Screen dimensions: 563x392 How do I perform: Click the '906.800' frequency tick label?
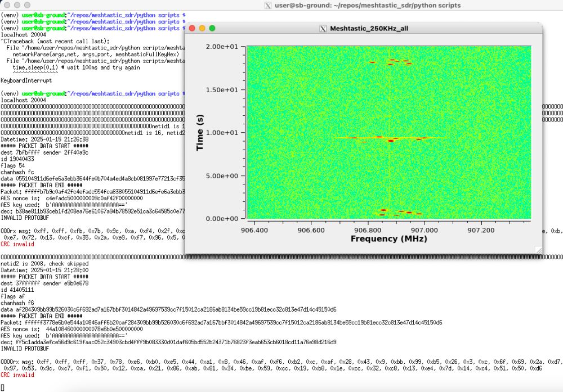tap(368, 230)
